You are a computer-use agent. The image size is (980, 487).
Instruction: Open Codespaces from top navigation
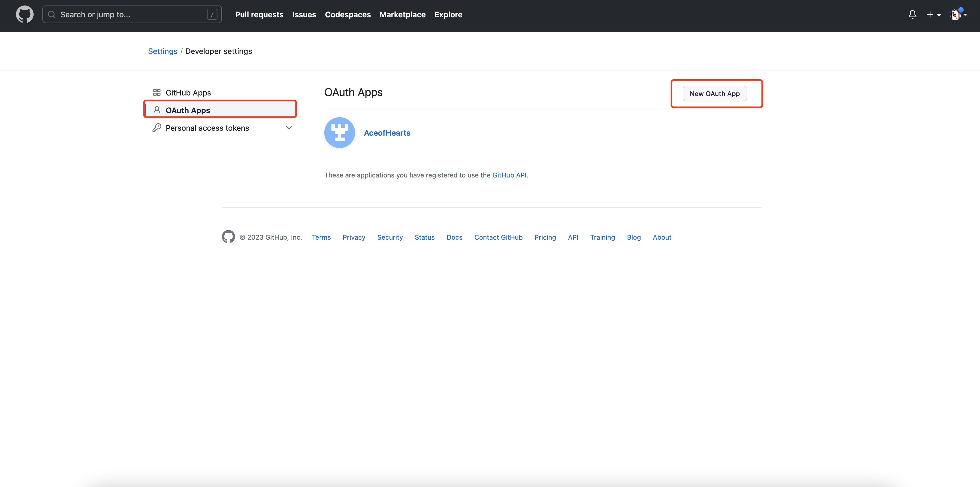pos(347,15)
